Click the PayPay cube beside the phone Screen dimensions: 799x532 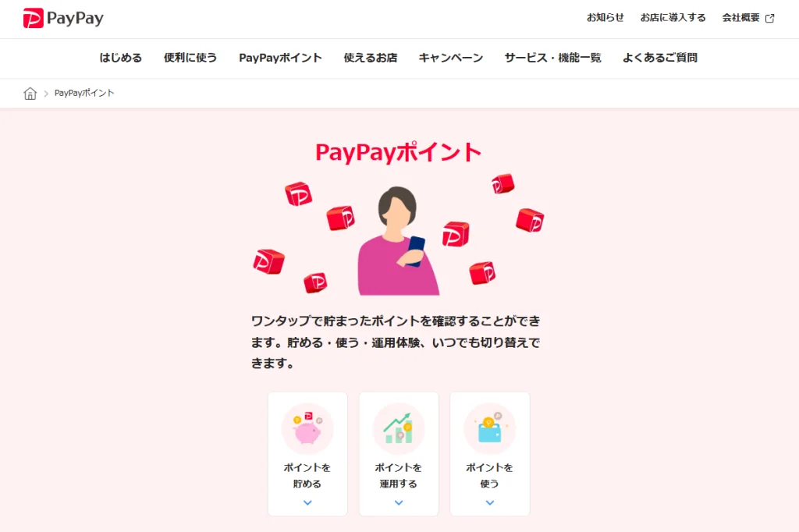456,234
